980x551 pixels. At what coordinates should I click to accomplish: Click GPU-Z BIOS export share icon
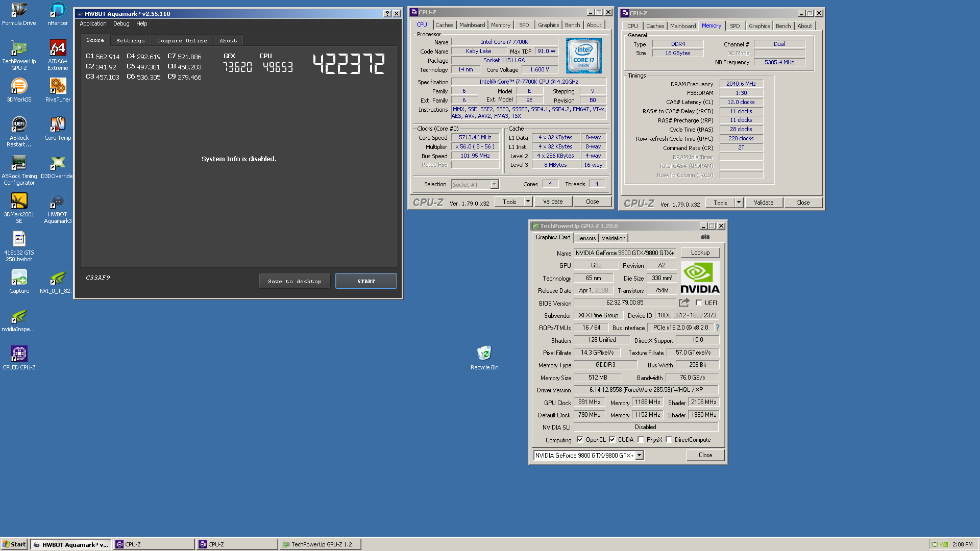(684, 303)
